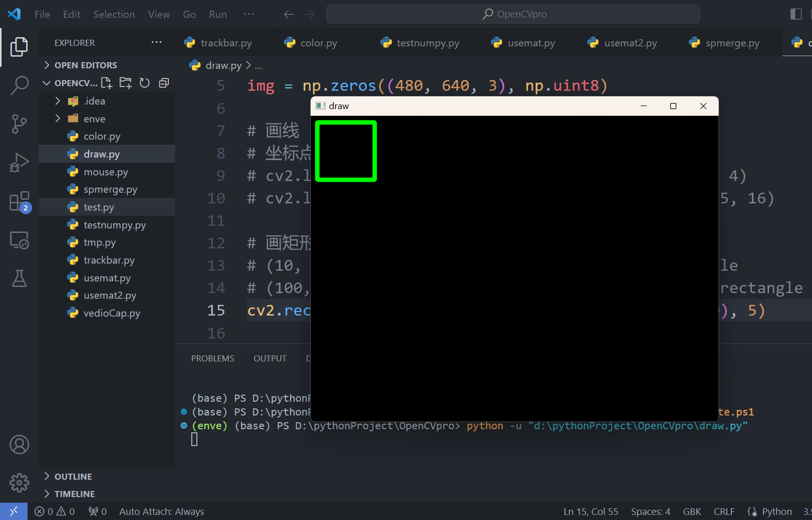Create a new folder in explorer
Screen dimensions: 812x520
tap(125, 83)
